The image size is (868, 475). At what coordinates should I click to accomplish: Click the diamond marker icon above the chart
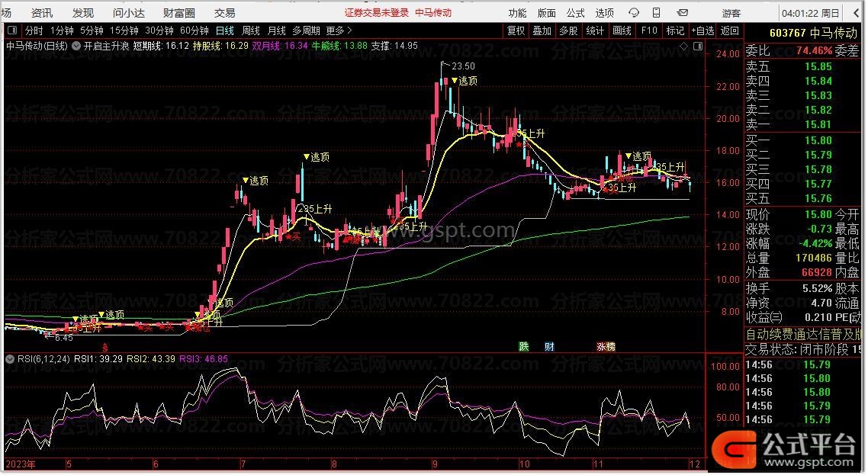[x=684, y=47]
